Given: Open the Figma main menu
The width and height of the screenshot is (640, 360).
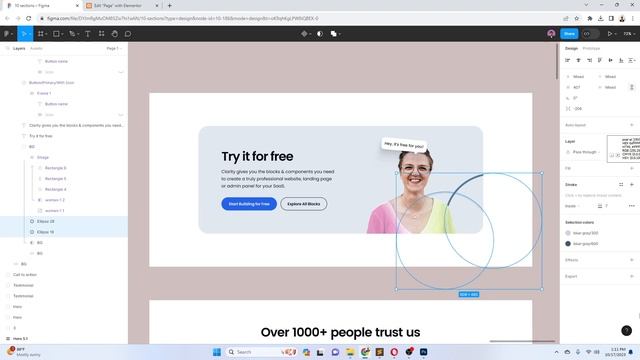Looking at the screenshot, I should [7, 34].
